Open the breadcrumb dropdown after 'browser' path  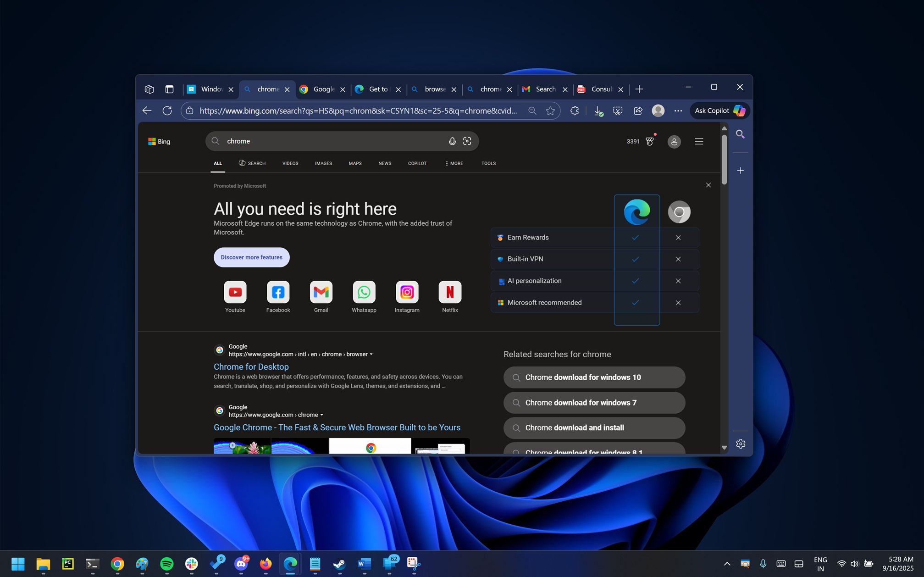point(371,354)
